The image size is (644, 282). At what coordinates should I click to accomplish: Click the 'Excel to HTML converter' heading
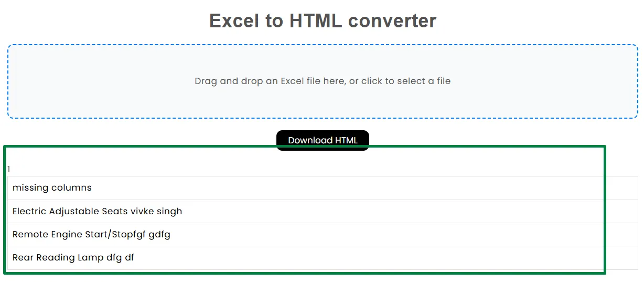[323, 21]
